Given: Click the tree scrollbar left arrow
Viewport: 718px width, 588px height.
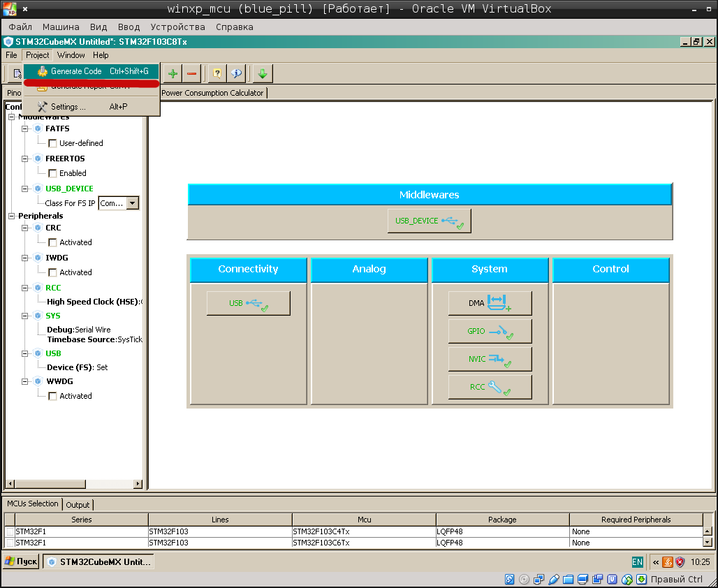Looking at the screenshot, I should coord(10,484).
